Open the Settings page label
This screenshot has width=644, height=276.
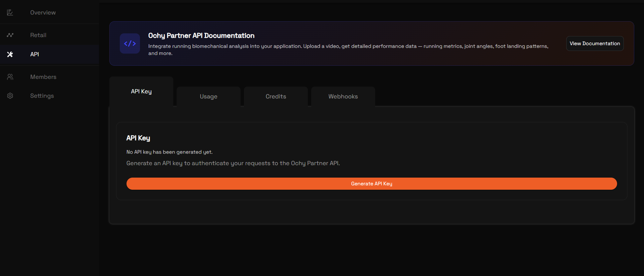(42, 96)
